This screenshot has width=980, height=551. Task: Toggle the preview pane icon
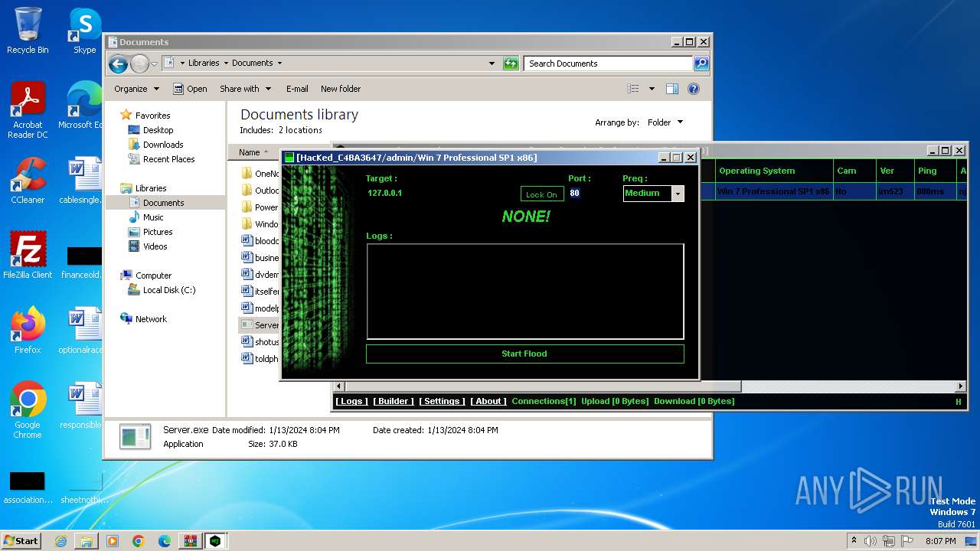click(x=671, y=89)
